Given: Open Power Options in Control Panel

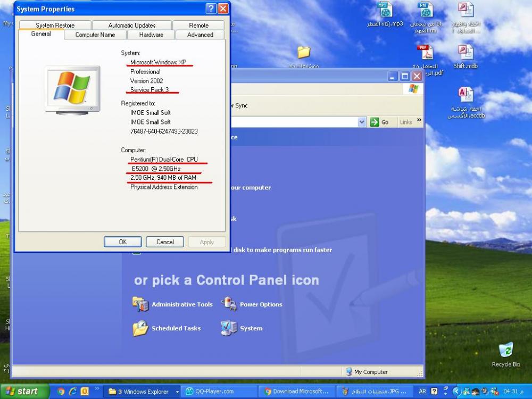Looking at the screenshot, I should [x=252, y=304].
